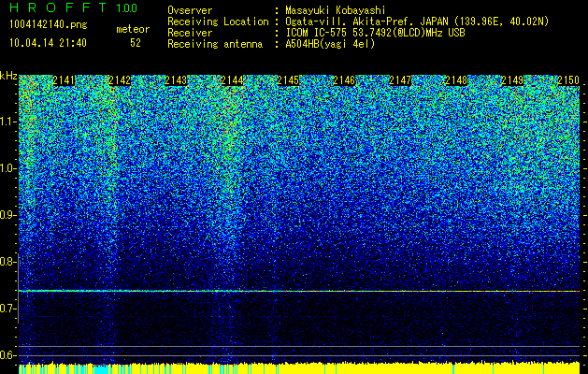
Task: Click the 2144 time marker
Action: pyautogui.click(x=232, y=80)
